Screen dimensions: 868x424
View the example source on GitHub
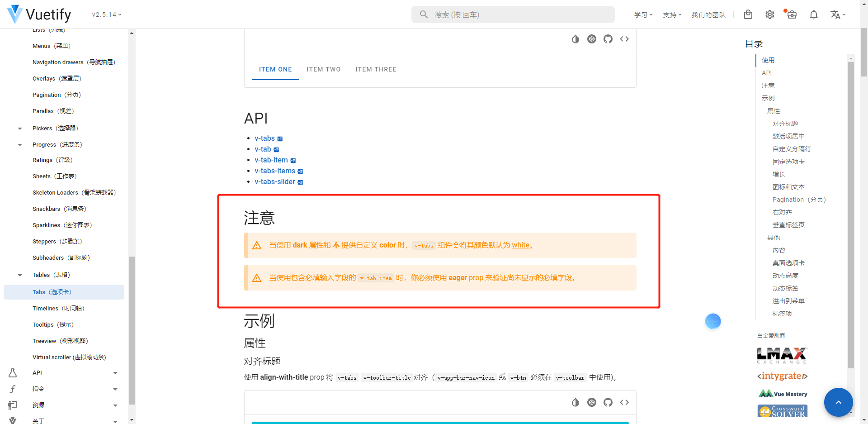[x=608, y=39]
